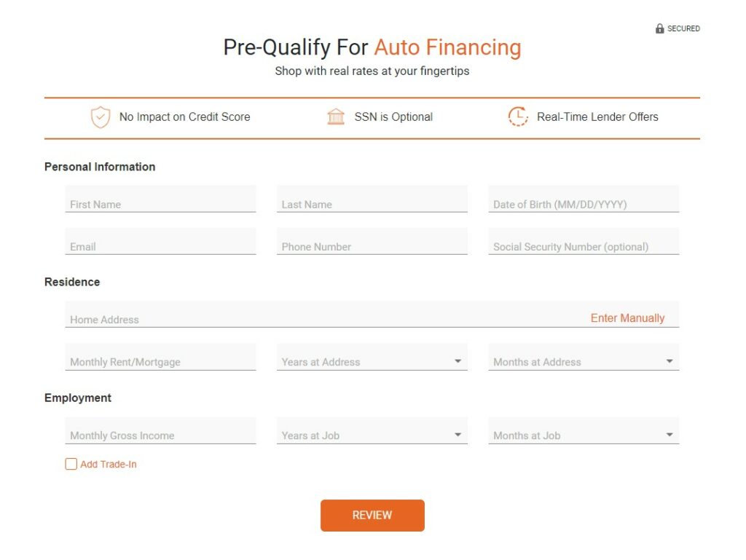Focus the Email input field

pos(160,242)
